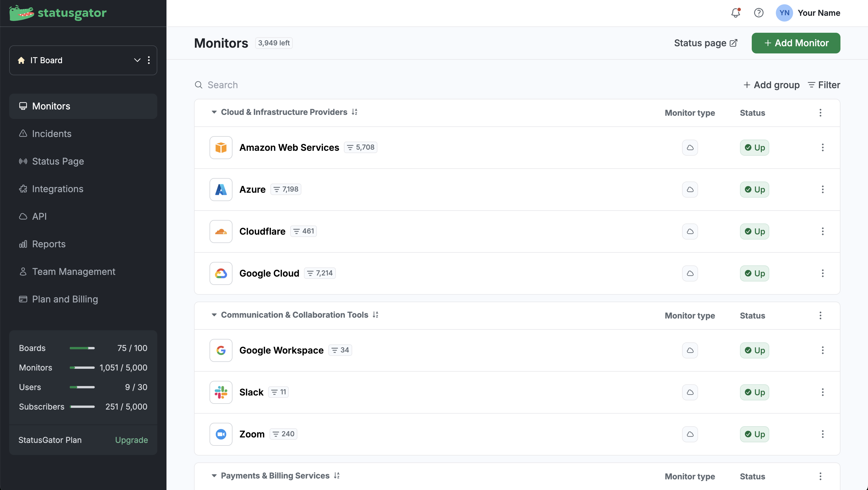868x490 pixels.
Task: Open the Slack monitor logo
Action: click(221, 392)
